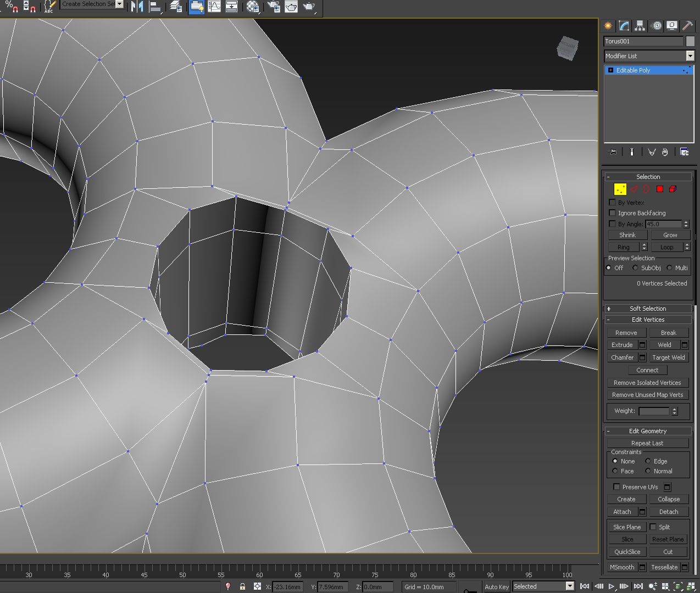Click the Align tool icon
Screen dimensions: 700x593
(155, 7)
